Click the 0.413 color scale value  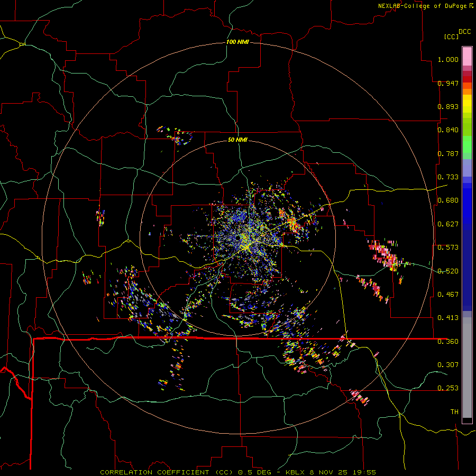pos(448,318)
